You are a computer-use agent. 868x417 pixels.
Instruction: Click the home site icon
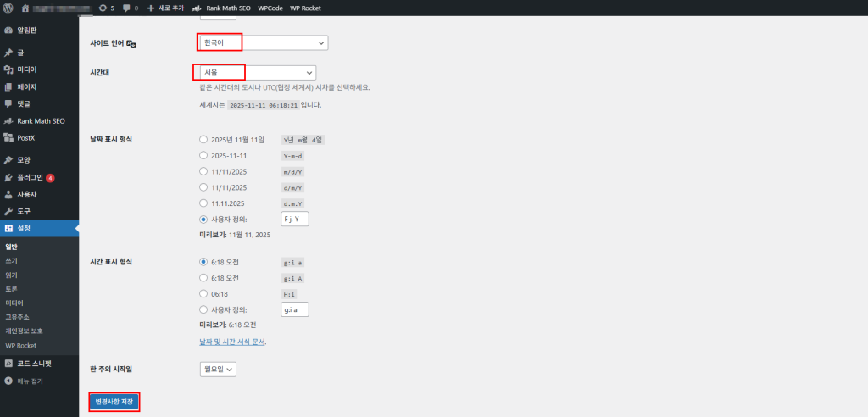coord(25,8)
